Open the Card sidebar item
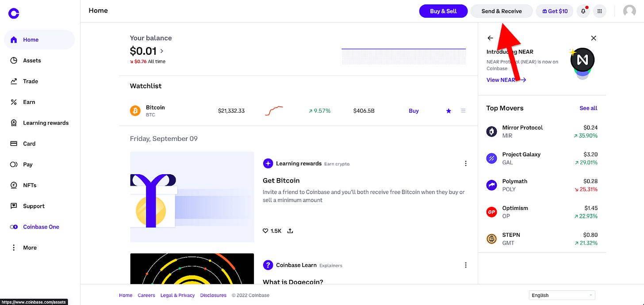Viewport: 644px width, 305px height. click(x=39, y=144)
